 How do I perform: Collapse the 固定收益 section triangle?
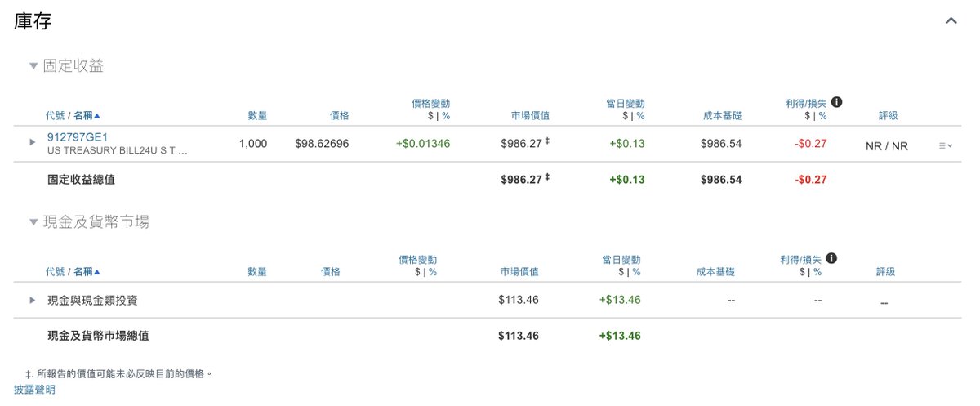33,66
